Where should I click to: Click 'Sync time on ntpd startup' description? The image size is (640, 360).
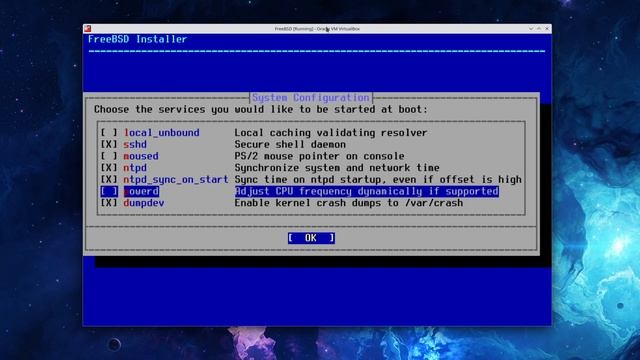click(x=378, y=180)
